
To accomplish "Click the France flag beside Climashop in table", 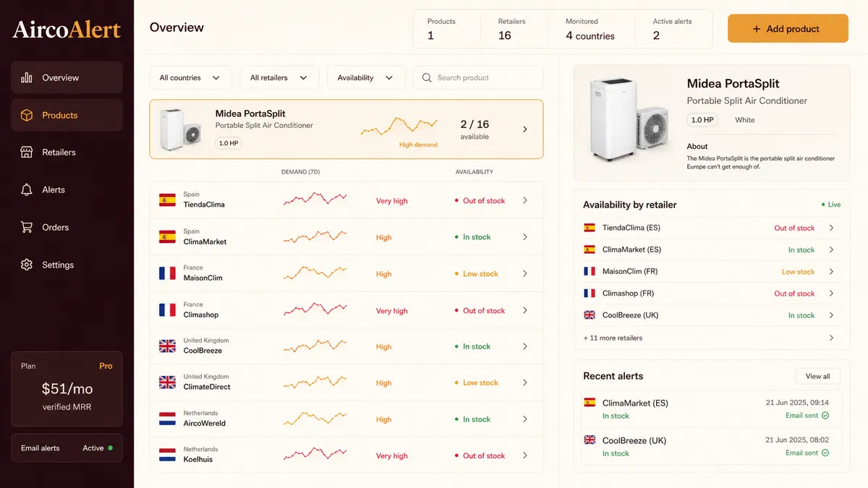I will tap(167, 309).
